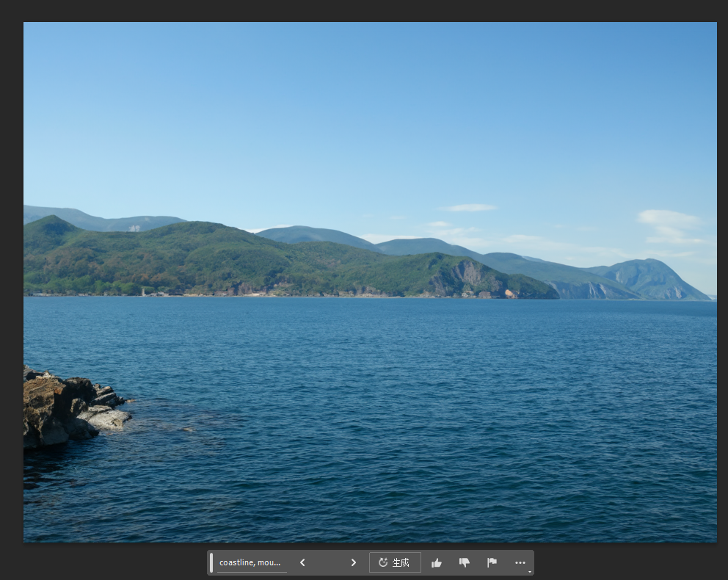728x580 pixels.
Task: Advance to the next variation arrow
Action: [x=353, y=562]
